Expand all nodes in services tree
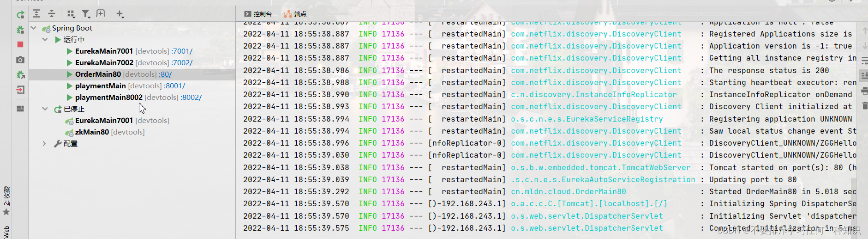The image size is (868, 239). pos(36,14)
